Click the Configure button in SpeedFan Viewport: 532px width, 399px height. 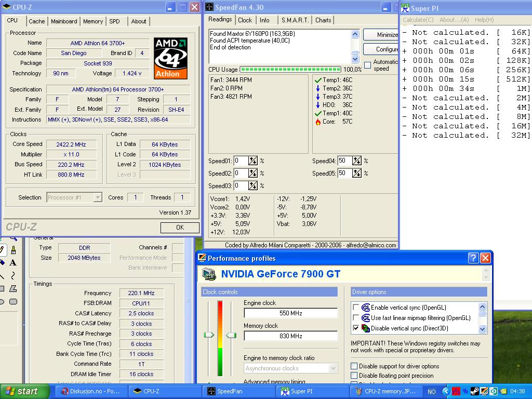coord(381,49)
